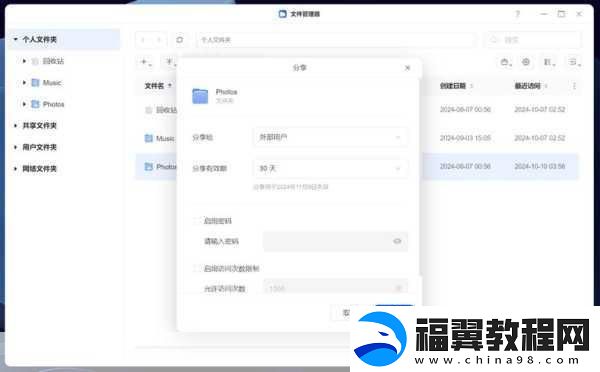Close the 分享 share dialog
600x372 pixels.
(408, 68)
